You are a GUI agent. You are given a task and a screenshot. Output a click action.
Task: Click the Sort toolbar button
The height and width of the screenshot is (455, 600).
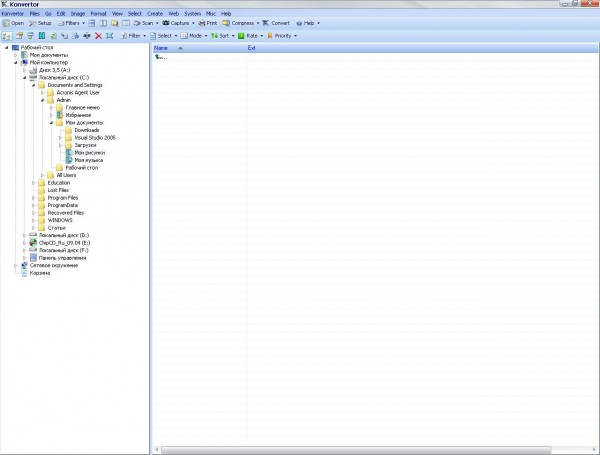click(220, 36)
